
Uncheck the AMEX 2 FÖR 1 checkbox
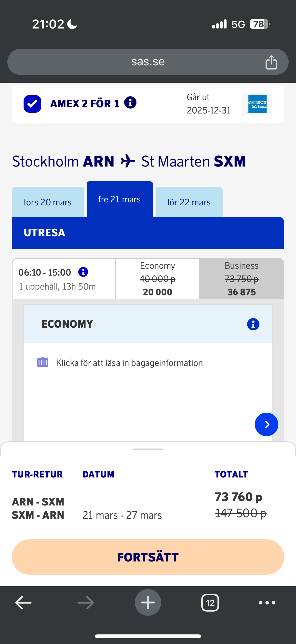pyautogui.click(x=32, y=104)
